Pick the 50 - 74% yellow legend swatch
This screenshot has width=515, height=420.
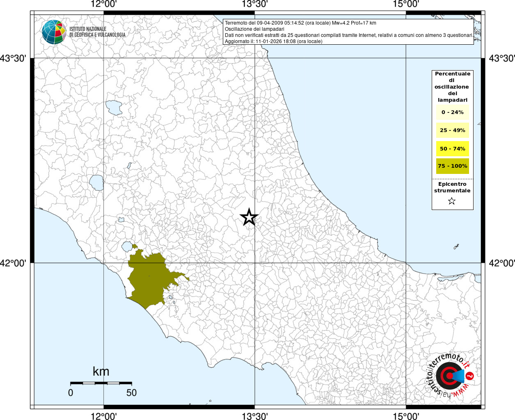[452, 148]
